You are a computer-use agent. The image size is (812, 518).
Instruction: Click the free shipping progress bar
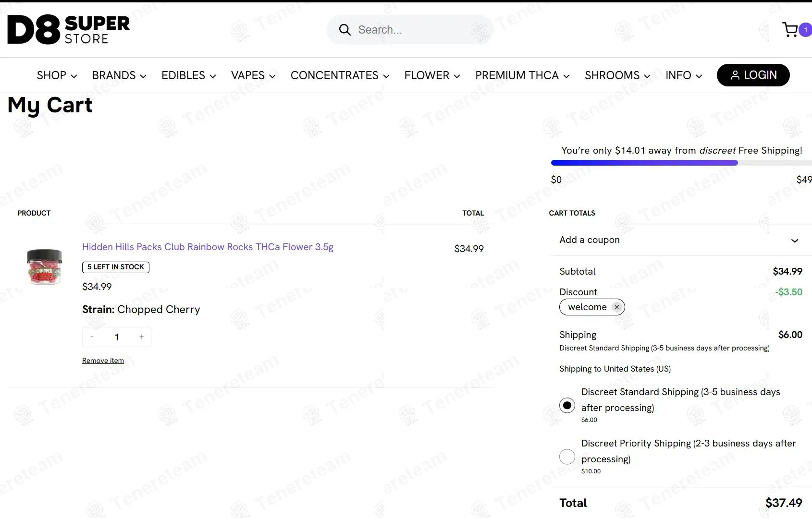pos(681,163)
